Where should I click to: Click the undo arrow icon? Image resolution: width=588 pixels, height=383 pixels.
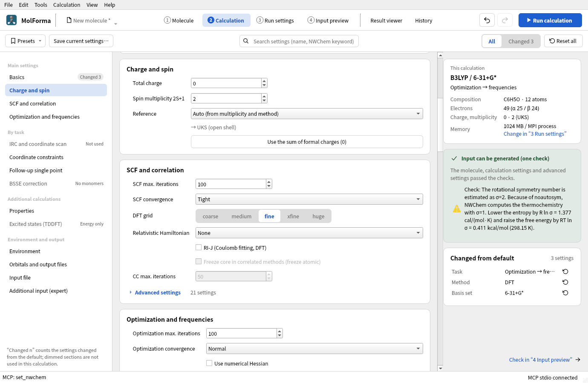click(487, 20)
